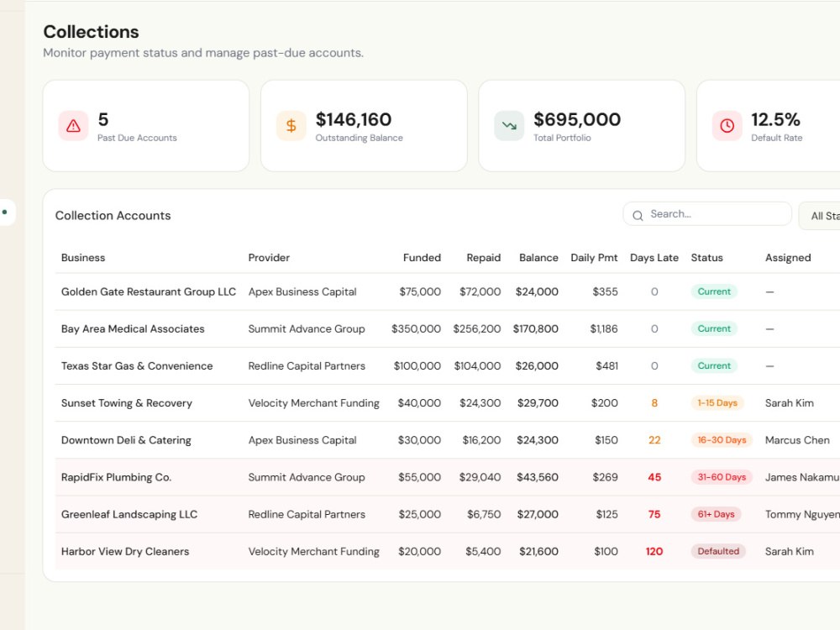840x630 pixels.
Task: Sort by the Repaid column header
Action: 484,258
